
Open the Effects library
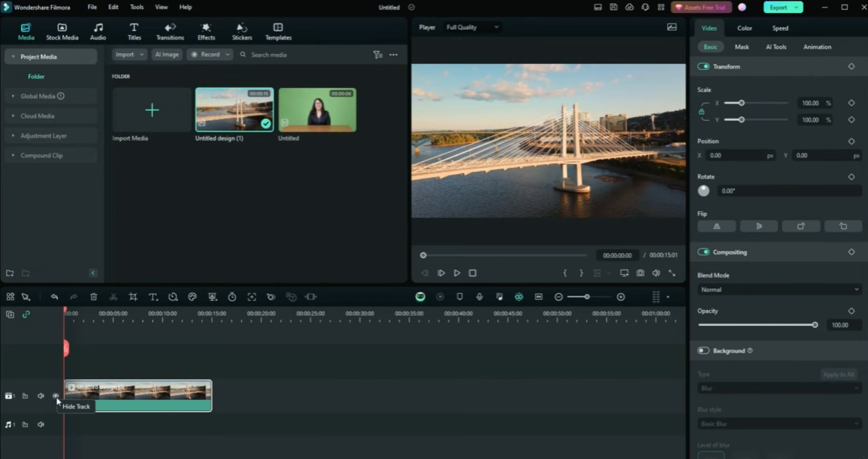click(206, 31)
